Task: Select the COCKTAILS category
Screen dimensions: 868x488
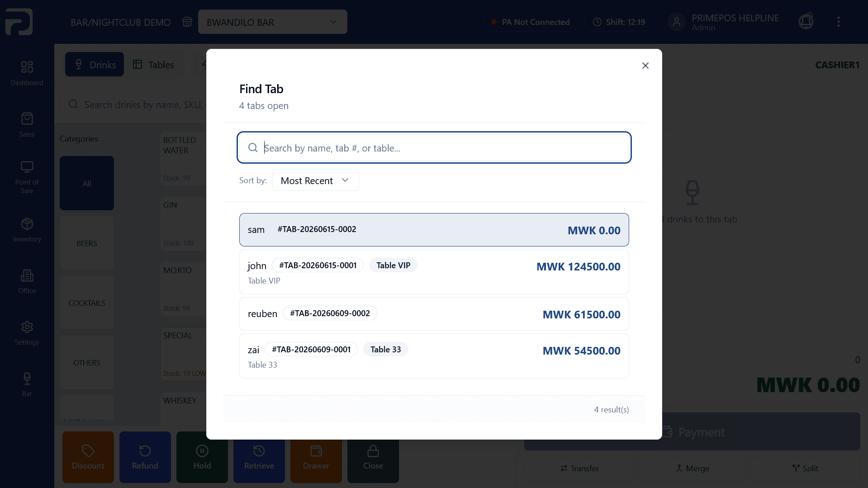Action: (86, 303)
